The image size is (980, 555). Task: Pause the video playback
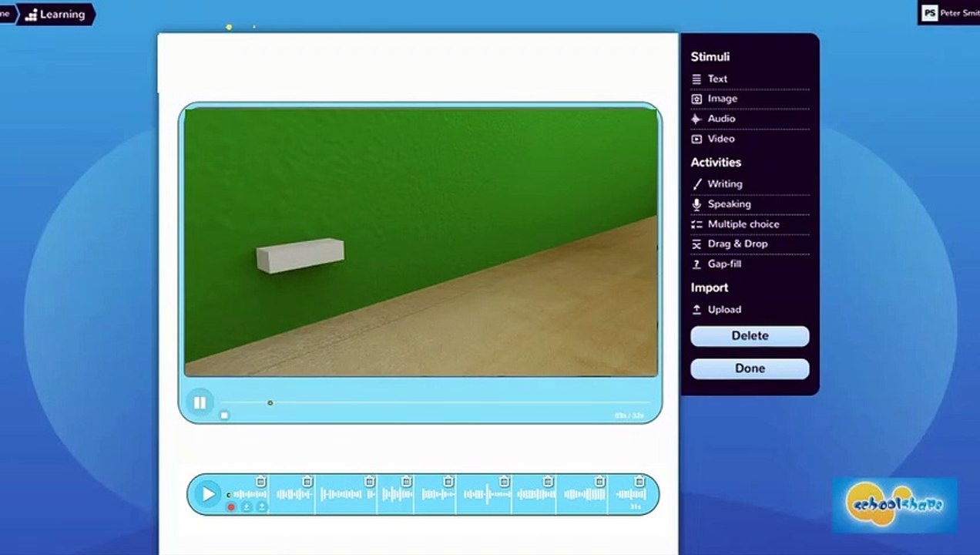click(200, 402)
